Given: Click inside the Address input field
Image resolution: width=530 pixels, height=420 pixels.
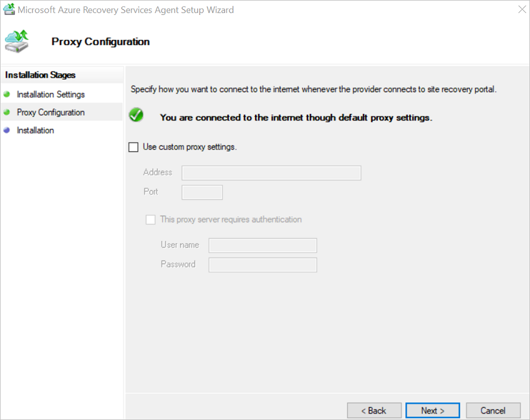Looking at the screenshot, I should tap(271, 173).
